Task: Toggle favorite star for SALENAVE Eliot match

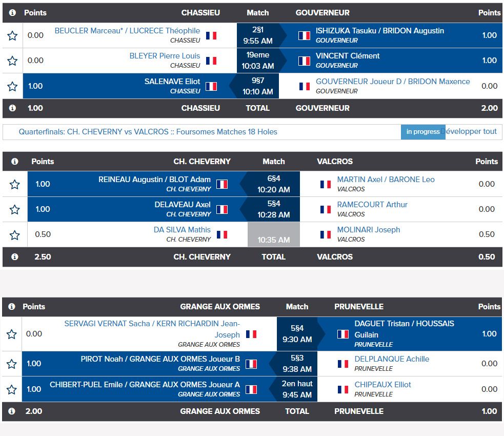Action: (12, 86)
